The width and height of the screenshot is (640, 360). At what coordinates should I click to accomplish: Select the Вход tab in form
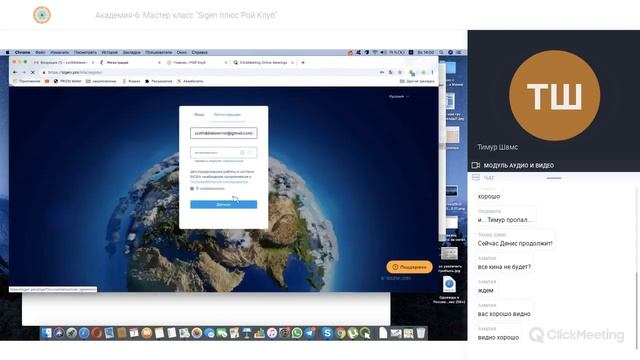(199, 115)
